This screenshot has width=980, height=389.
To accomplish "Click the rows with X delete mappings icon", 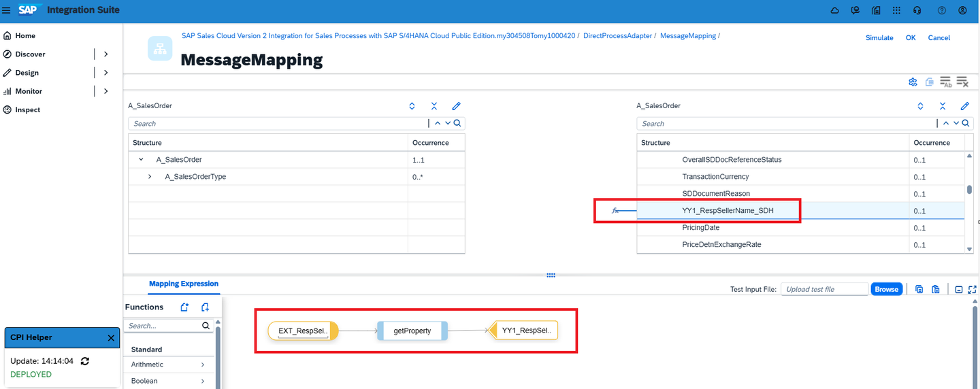I will pyautogui.click(x=962, y=82).
